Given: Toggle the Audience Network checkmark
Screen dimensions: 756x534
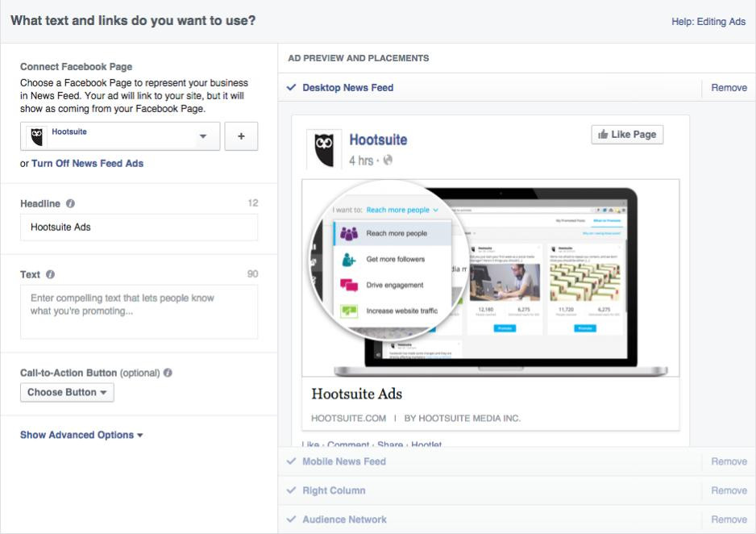Looking at the screenshot, I should click(291, 519).
